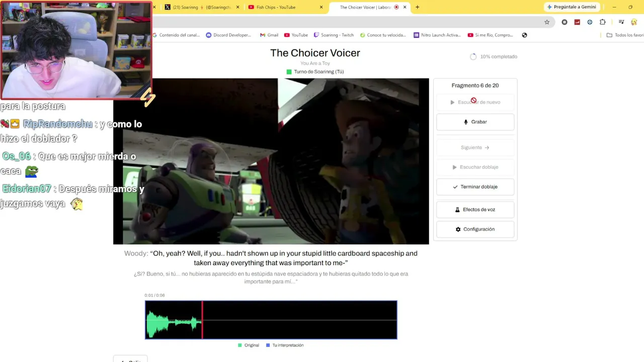Viewport: 644px width, 362px height.
Task: Close the Fish Chips - YouTube tab
Action: pos(321,7)
